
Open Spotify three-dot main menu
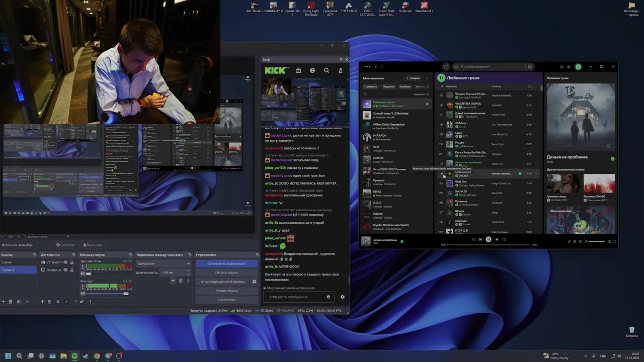tap(367, 66)
